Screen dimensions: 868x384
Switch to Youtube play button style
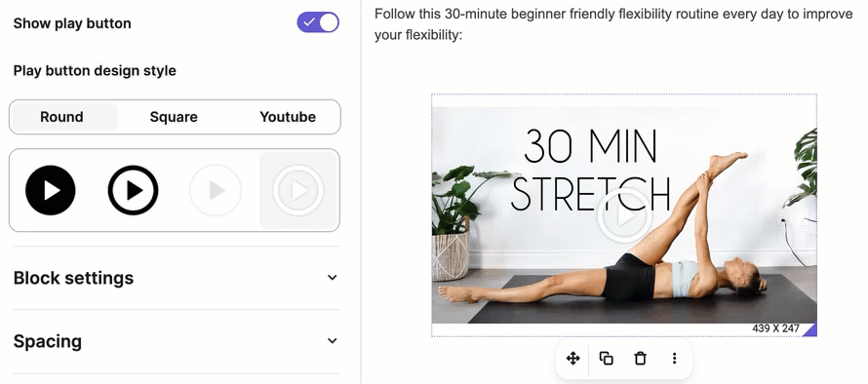tap(288, 117)
